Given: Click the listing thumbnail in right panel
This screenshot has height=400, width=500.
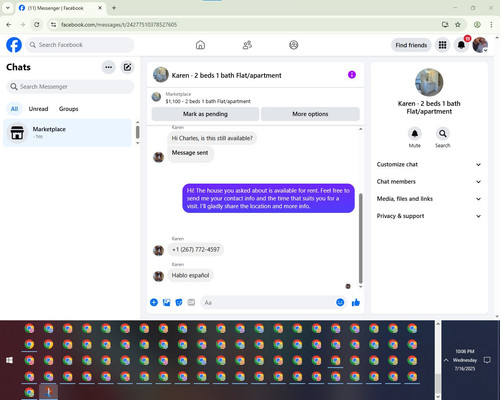Looking at the screenshot, I should (x=429, y=82).
